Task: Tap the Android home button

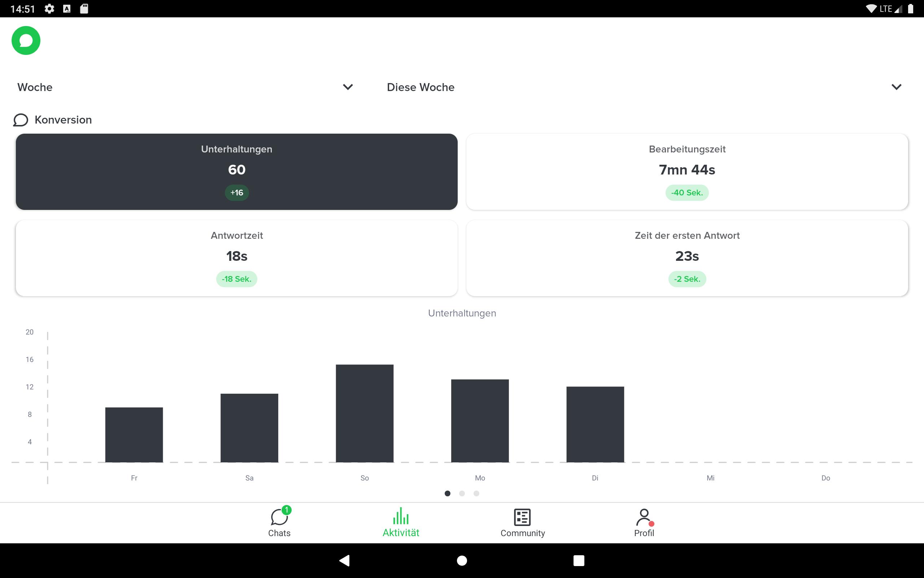Action: 462,560
